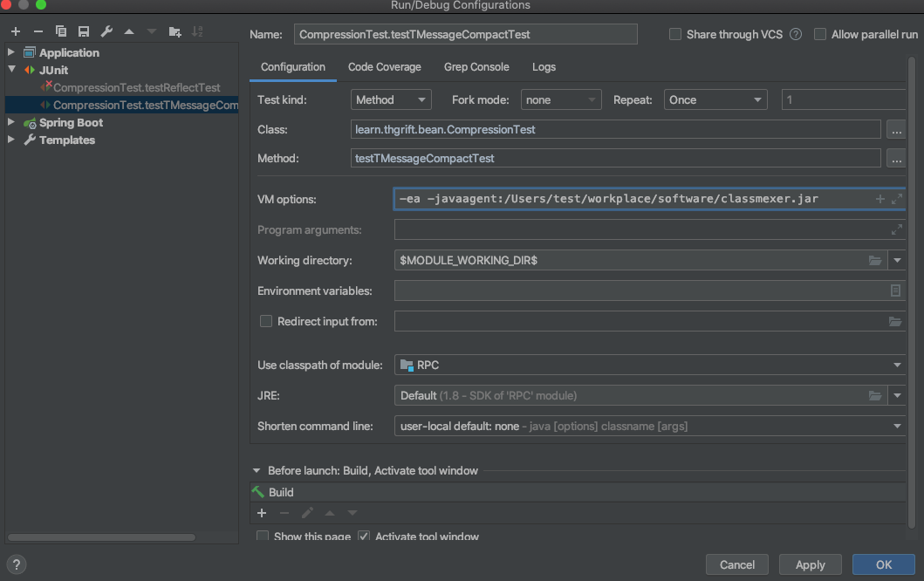Copy the selected configuration
Screen dimensions: 924x581
(61, 31)
